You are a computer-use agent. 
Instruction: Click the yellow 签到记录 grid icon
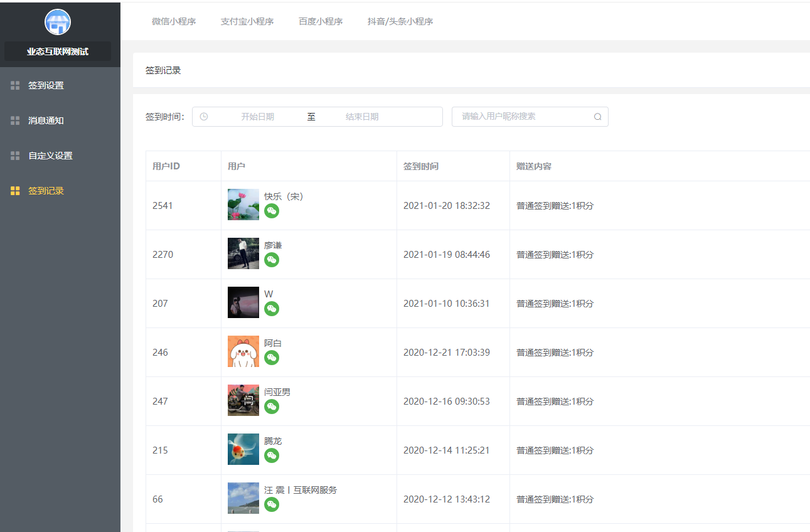(15, 191)
